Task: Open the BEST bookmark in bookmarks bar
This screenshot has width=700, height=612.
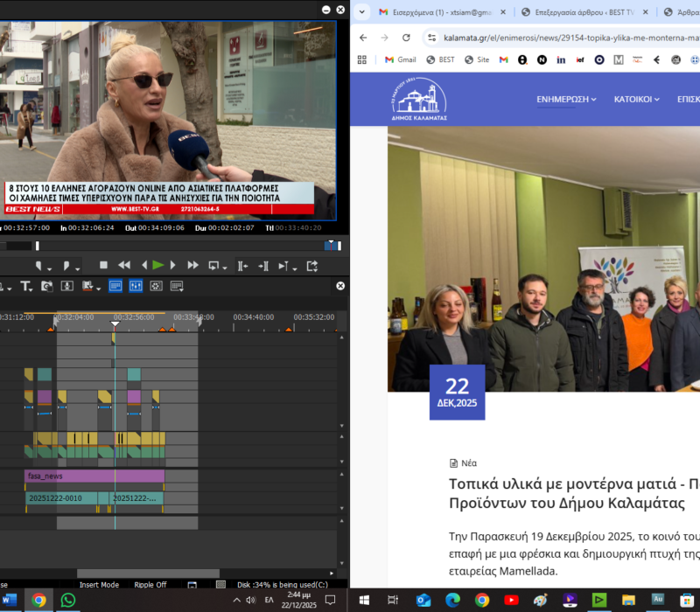Action: point(440,59)
